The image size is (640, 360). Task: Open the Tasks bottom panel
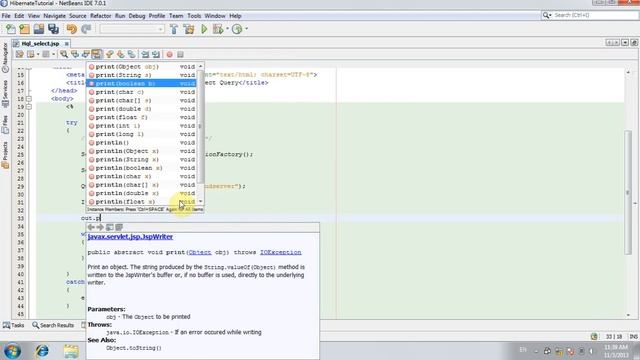pos(13,325)
